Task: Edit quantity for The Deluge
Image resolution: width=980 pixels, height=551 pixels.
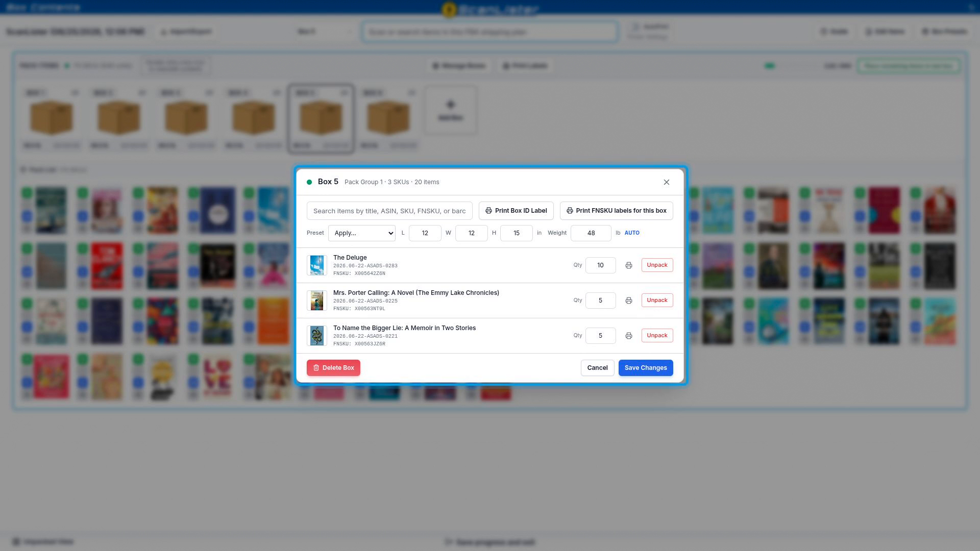Action: tap(600, 265)
